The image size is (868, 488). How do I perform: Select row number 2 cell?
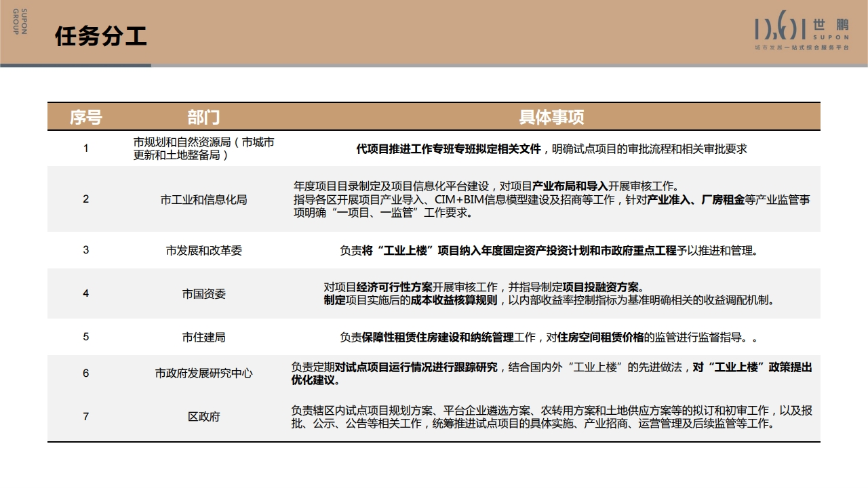pyautogui.click(x=86, y=199)
